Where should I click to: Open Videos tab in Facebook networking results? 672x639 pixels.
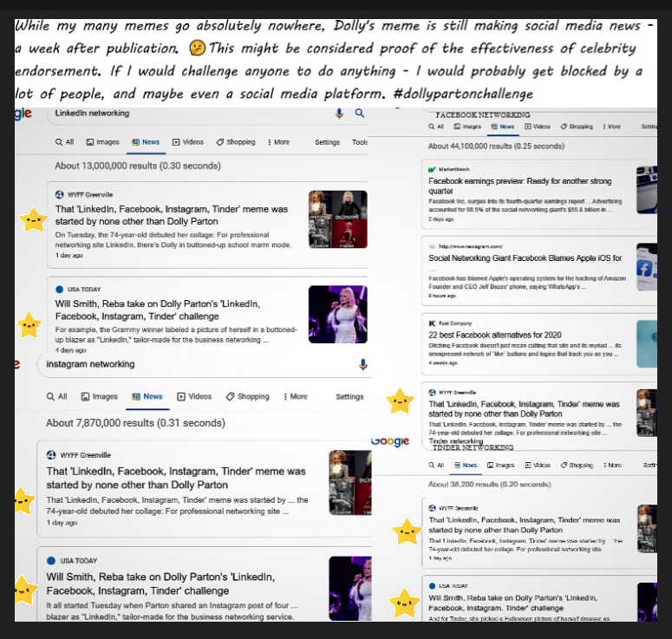(538, 127)
